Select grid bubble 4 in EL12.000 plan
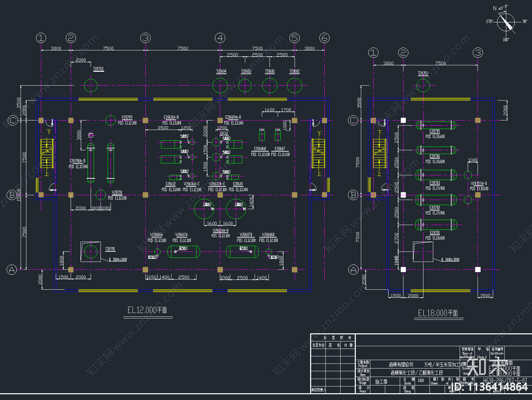Image resolution: width=532 pixels, height=400 pixels. [x=220, y=38]
